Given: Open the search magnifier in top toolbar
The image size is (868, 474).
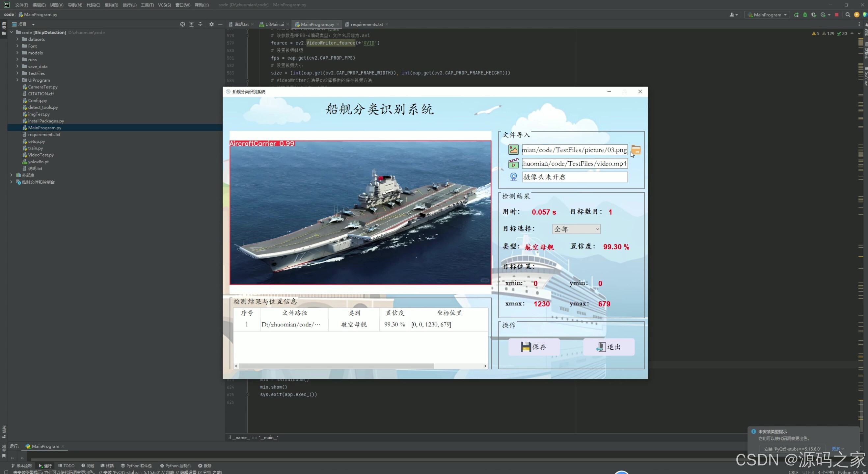Looking at the screenshot, I should coord(848,15).
